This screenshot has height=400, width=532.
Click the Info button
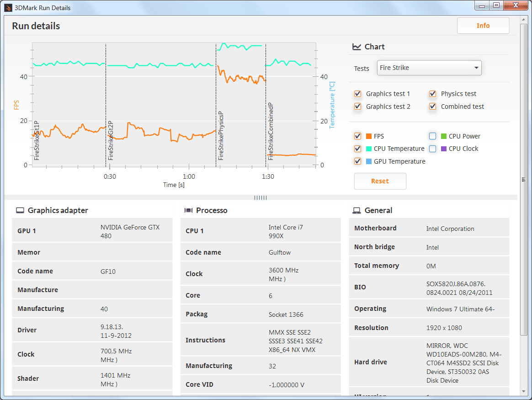tap(483, 26)
